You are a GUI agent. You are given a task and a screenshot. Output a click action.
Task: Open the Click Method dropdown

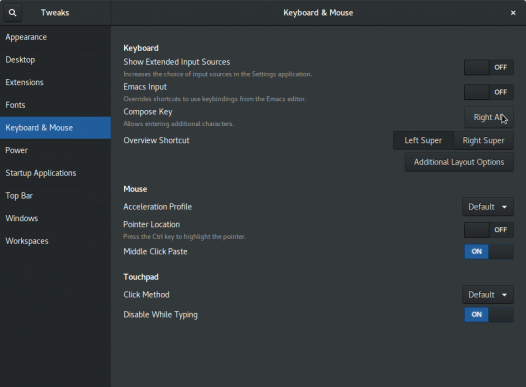[x=488, y=295]
